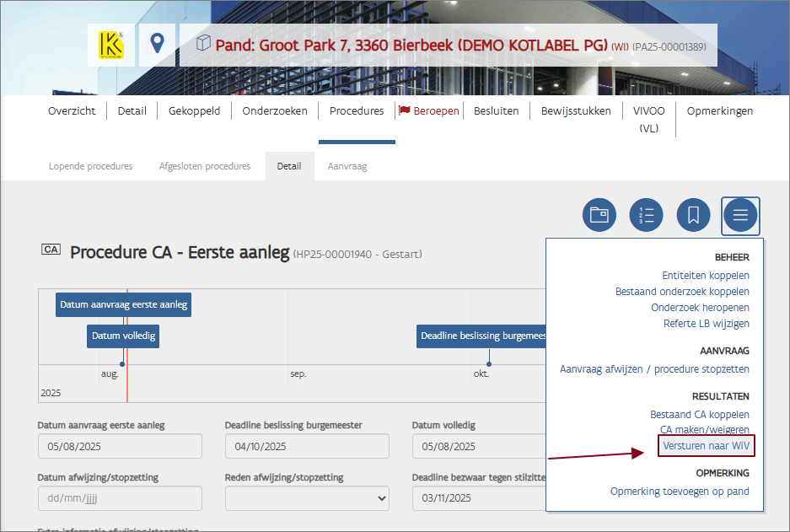Select Opmerking toevoegen op pand
This screenshot has width=790, height=532.
(680, 492)
